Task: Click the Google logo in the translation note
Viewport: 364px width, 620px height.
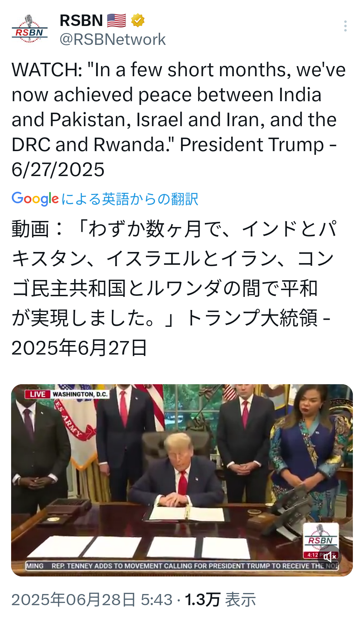Action: (35, 199)
